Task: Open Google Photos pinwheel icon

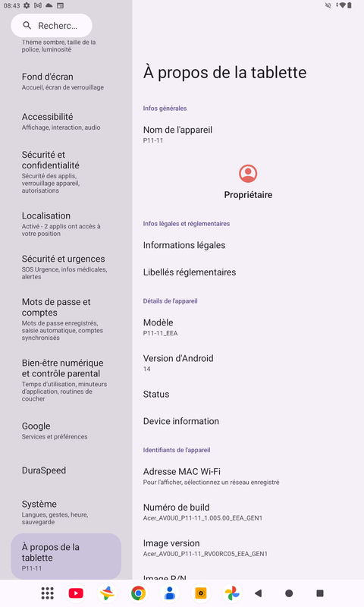Action: pyautogui.click(x=232, y=593)
